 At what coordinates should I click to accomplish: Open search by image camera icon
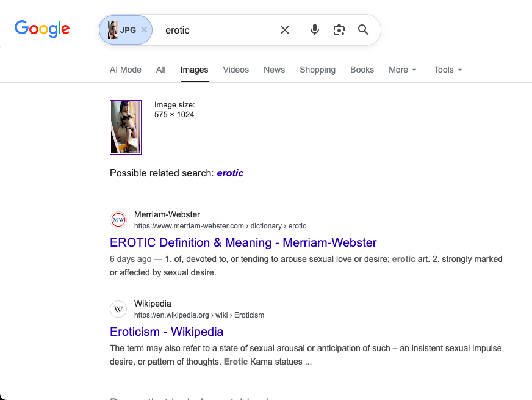point(339,30)
